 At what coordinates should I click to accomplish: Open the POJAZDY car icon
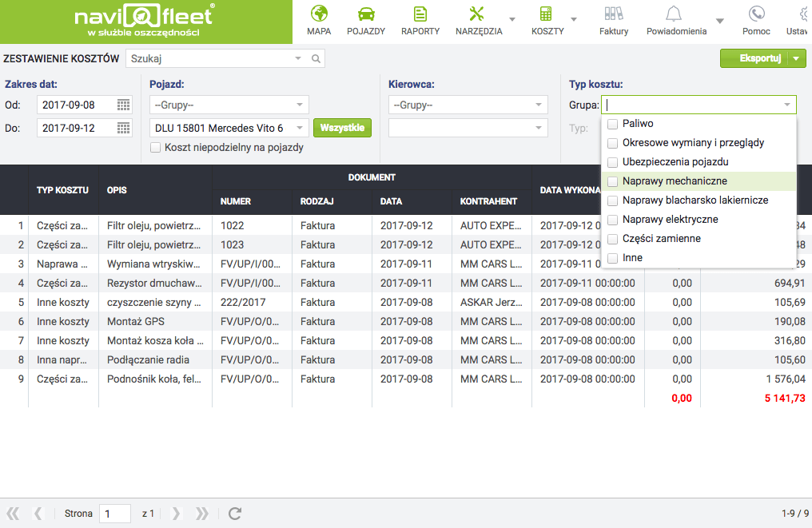[x=366, y=14]
